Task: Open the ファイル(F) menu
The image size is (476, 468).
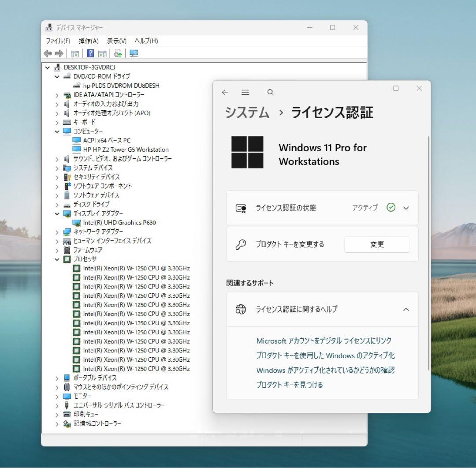Action: point(58,41)
